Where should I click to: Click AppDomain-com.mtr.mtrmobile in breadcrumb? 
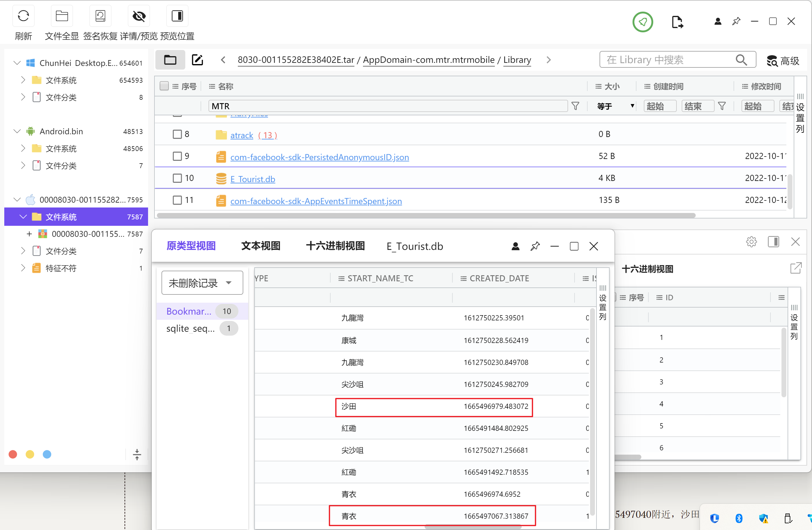coord(429,60)
